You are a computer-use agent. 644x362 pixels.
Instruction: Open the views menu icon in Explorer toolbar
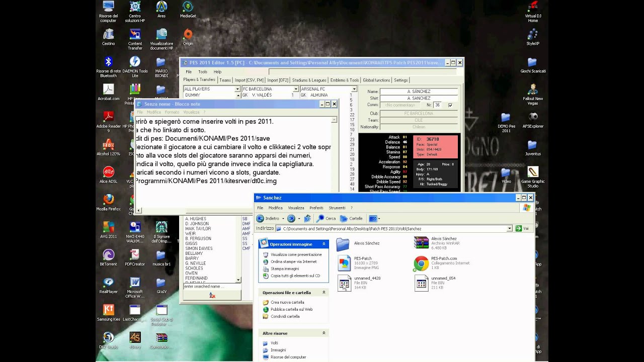(x=373, y=219)
